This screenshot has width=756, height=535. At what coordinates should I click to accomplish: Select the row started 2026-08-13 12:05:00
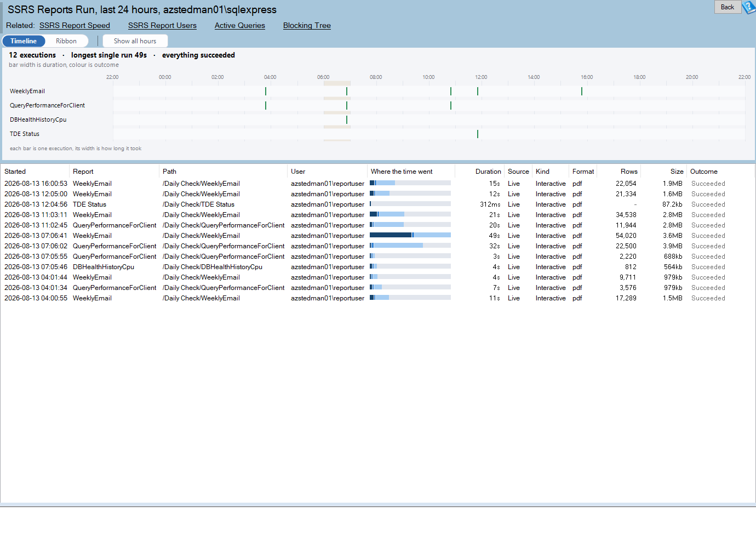pos(378,194)
